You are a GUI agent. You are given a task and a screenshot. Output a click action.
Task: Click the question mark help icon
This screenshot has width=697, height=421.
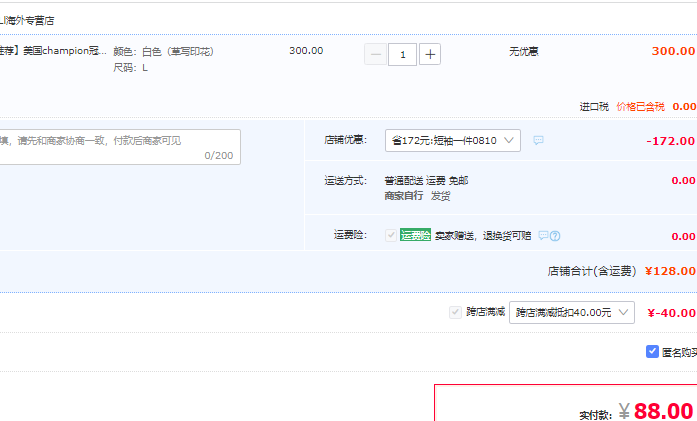point(555,236)
